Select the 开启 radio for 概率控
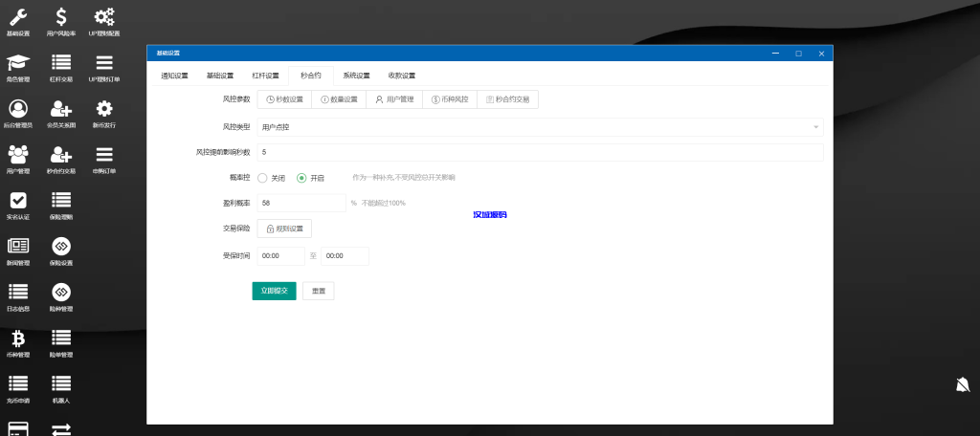This screenshot has width=980, height=436. [x=301, y=178]
